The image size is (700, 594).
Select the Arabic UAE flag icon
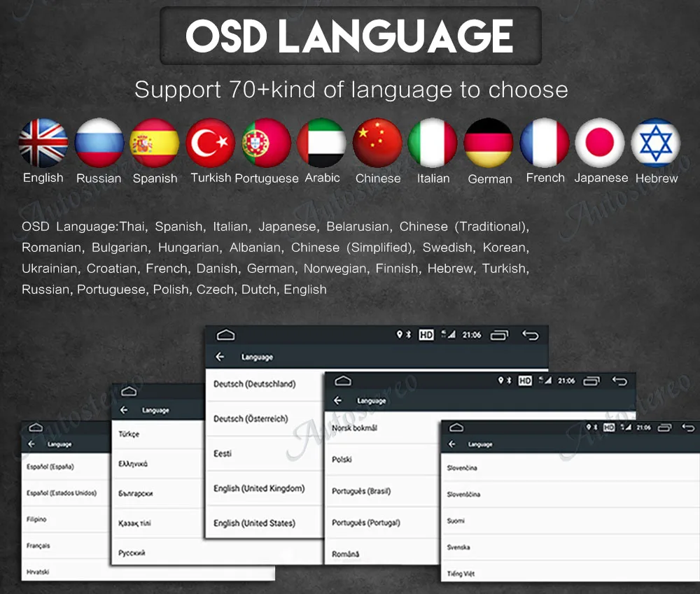(x=321, y=143)
